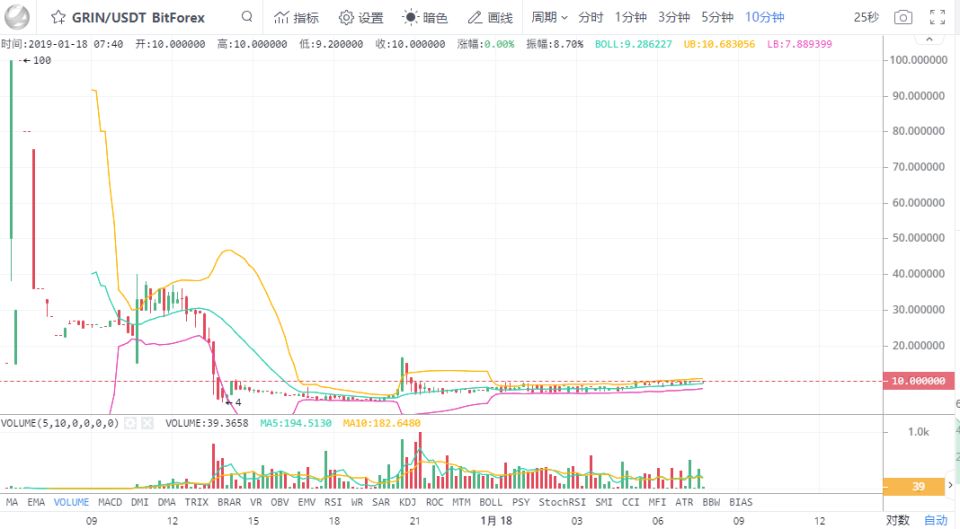Select the 5分钟 interval
960x529 pixels.
pos(718,18)
